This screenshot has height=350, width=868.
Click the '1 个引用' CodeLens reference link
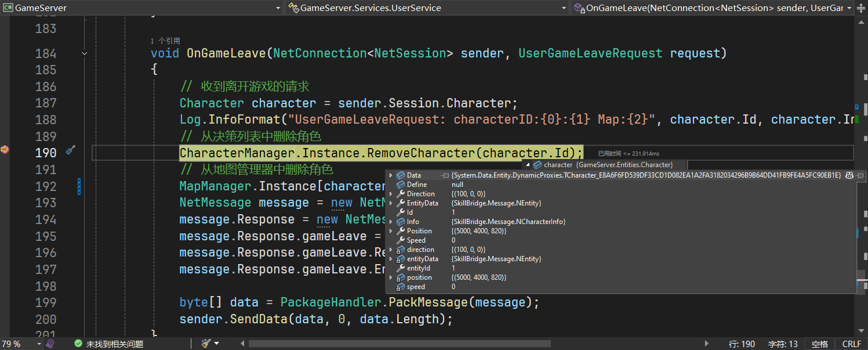165,41
